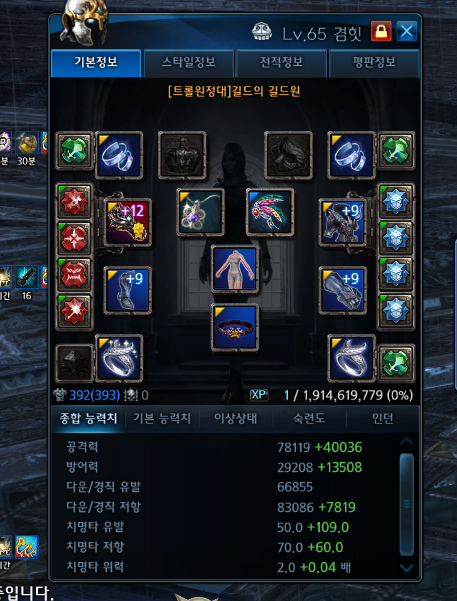Select the purple gem necklace slot
Image resolution: width=457 pixels, height=601 pixels.
(x=200, y=212)
